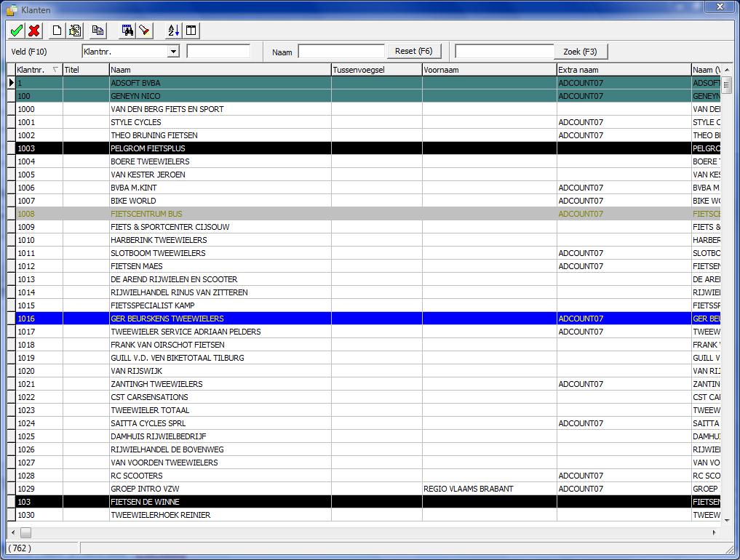Open the Klantnr. field dropdown
740x560 pixels.
pos(174,52)
